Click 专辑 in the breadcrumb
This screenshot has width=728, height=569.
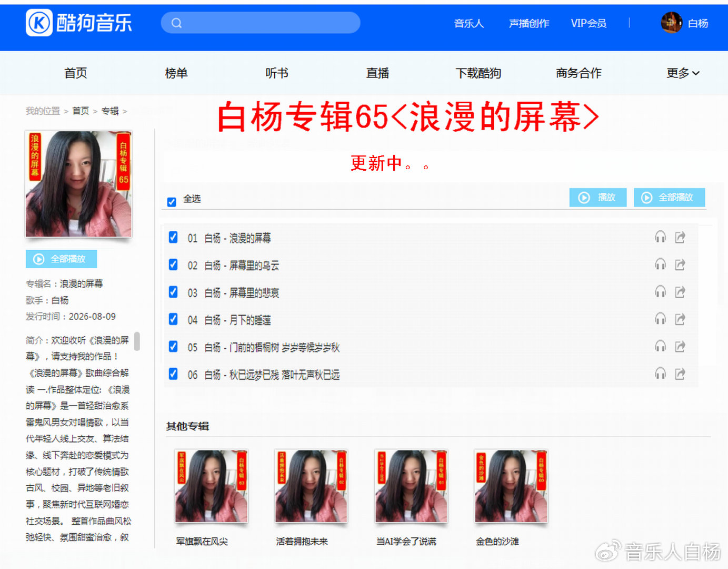110,111
